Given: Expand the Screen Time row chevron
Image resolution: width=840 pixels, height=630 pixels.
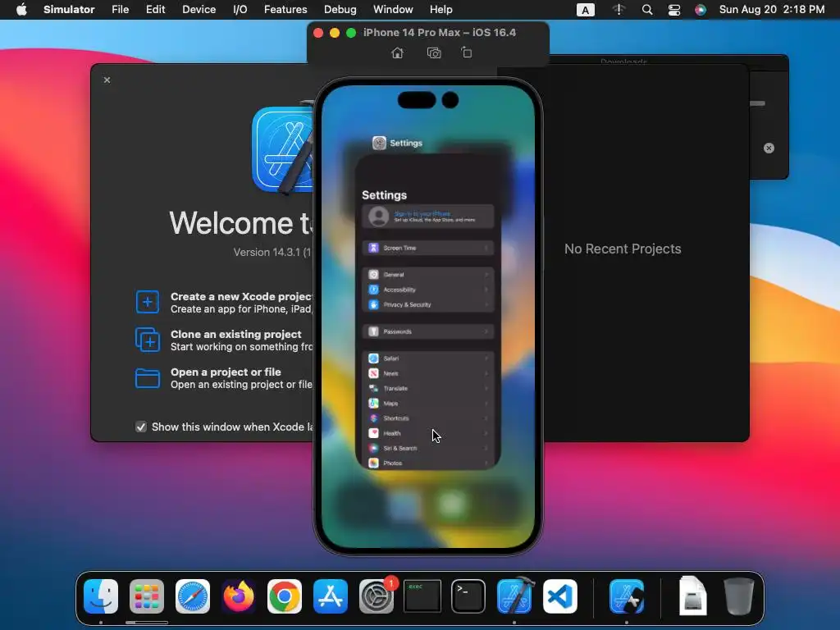Looking at the screenshot, I should tap(486, 248).
